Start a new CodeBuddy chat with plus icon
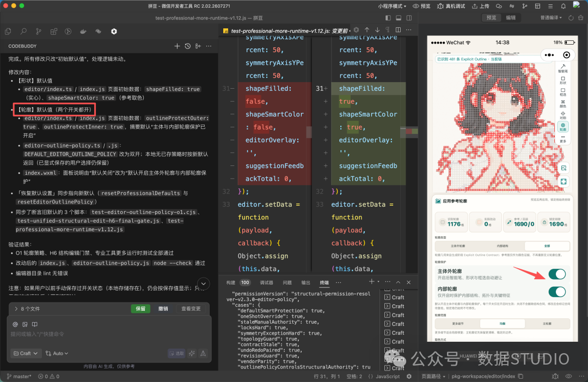This screenshot has height=382, width=588. coord(177,46)
